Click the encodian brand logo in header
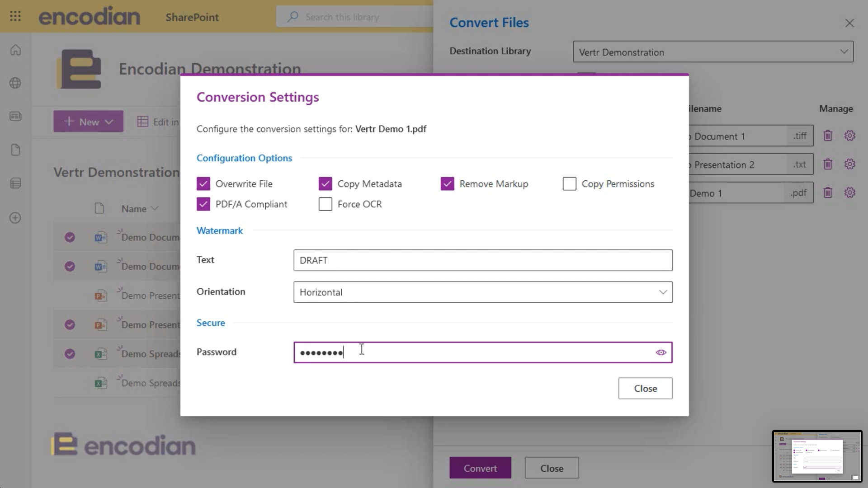Viewport: 868px width, 488px height. [90, 16]
